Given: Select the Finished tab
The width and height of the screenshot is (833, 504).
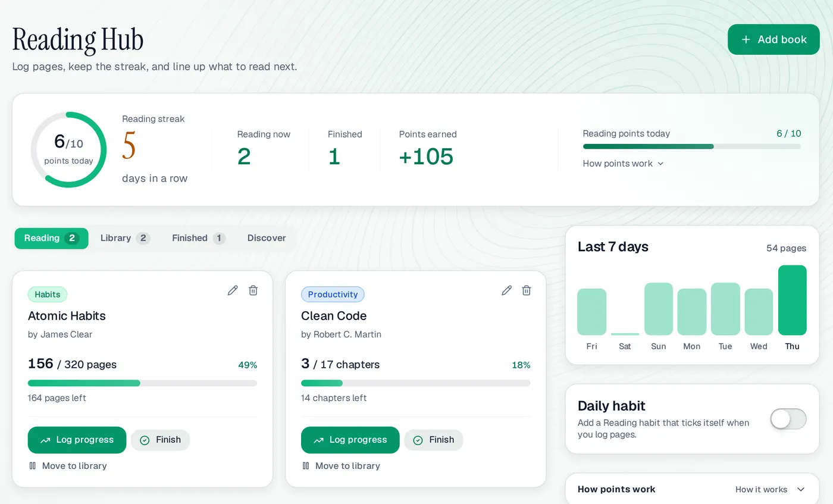Looking at the screenshot, I should click(199, 238).
